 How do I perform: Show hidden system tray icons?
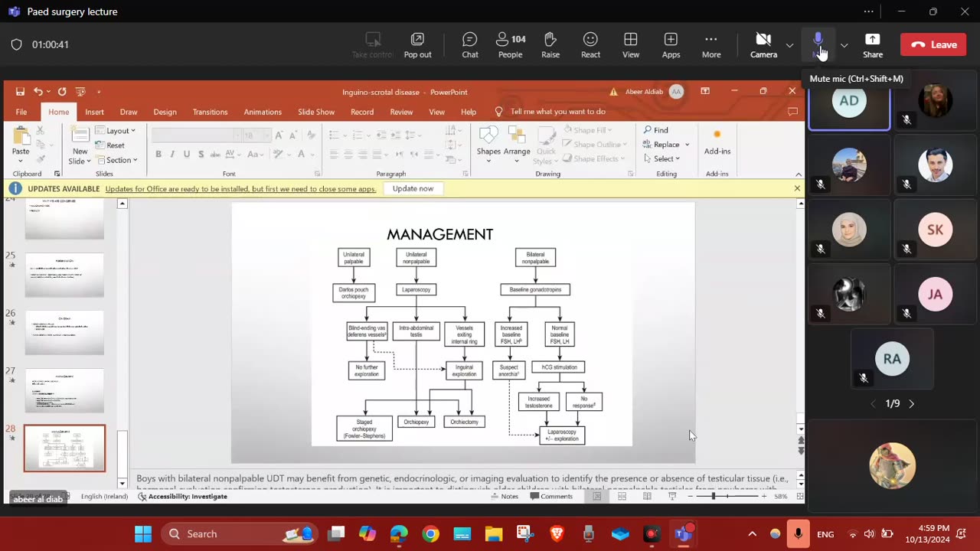point(752,534)
